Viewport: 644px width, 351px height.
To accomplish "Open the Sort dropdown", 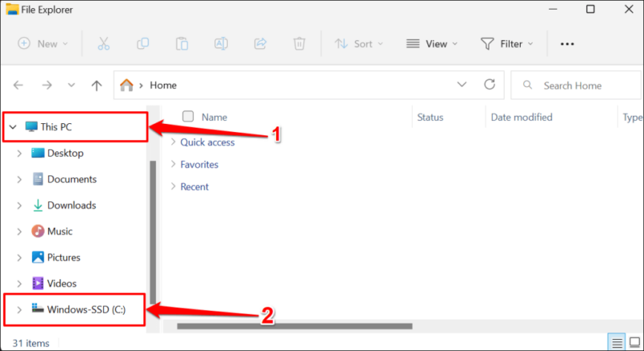I will (358, 43).
